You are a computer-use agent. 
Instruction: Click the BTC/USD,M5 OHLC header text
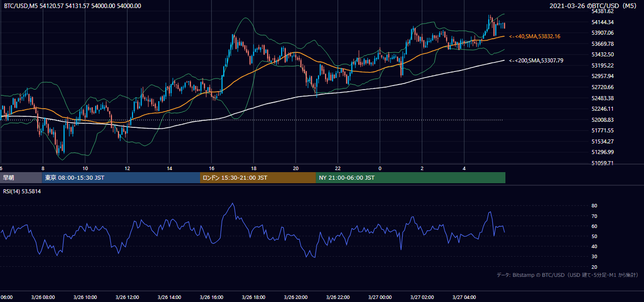pyautogui.click(x=73, y=6)
